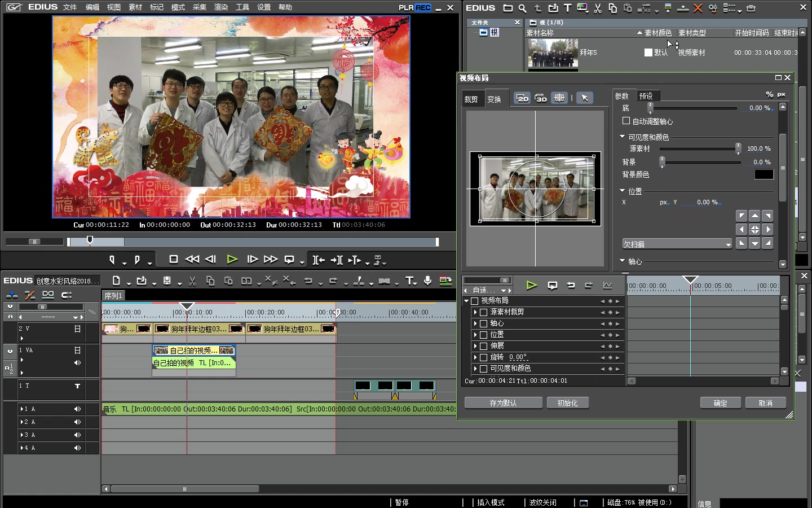Open the 文件 menu

(70, 7)
